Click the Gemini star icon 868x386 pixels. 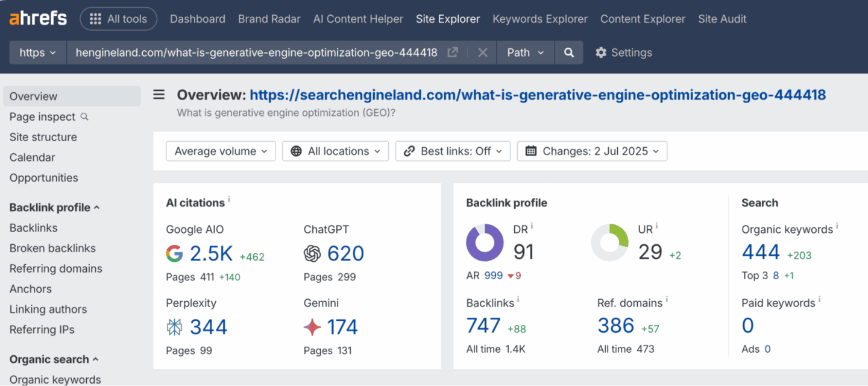coord(312,327)
